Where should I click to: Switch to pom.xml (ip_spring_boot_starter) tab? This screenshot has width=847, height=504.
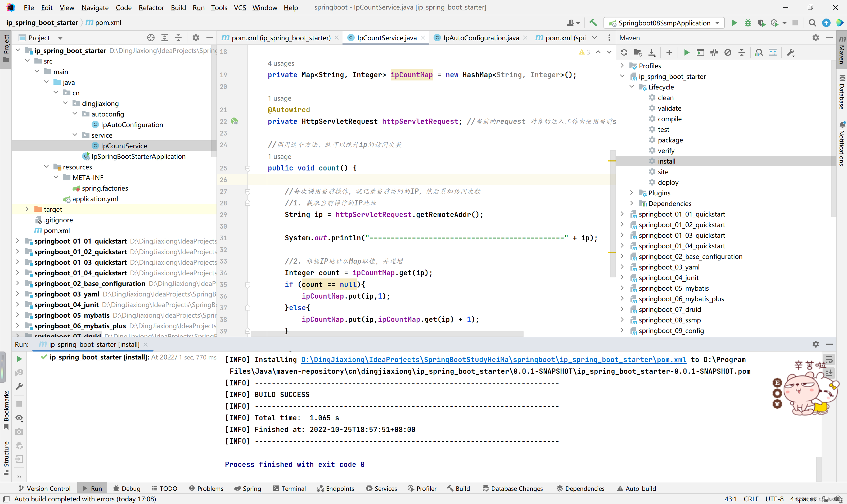[x=281, y=38]
